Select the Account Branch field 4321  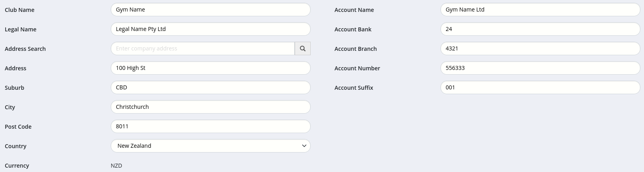click(540, 48)
